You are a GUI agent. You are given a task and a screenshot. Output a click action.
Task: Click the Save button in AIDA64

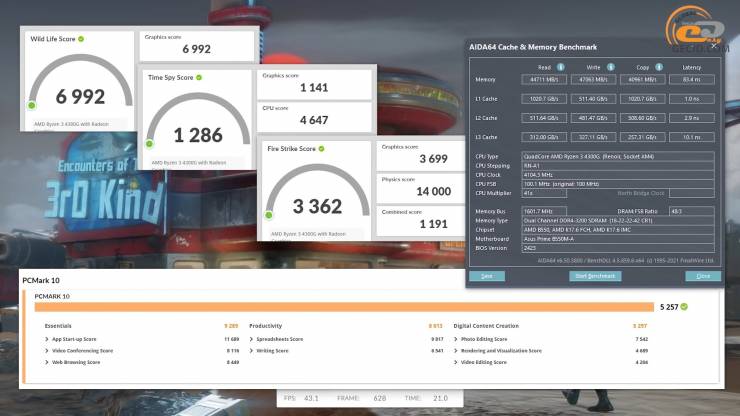pos(487,276)
